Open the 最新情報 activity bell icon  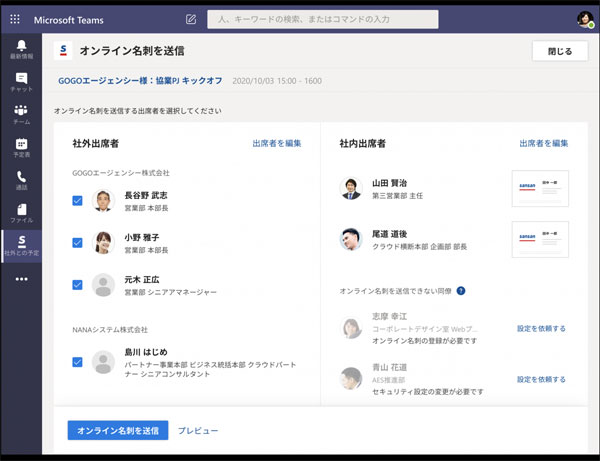point(21,50)
